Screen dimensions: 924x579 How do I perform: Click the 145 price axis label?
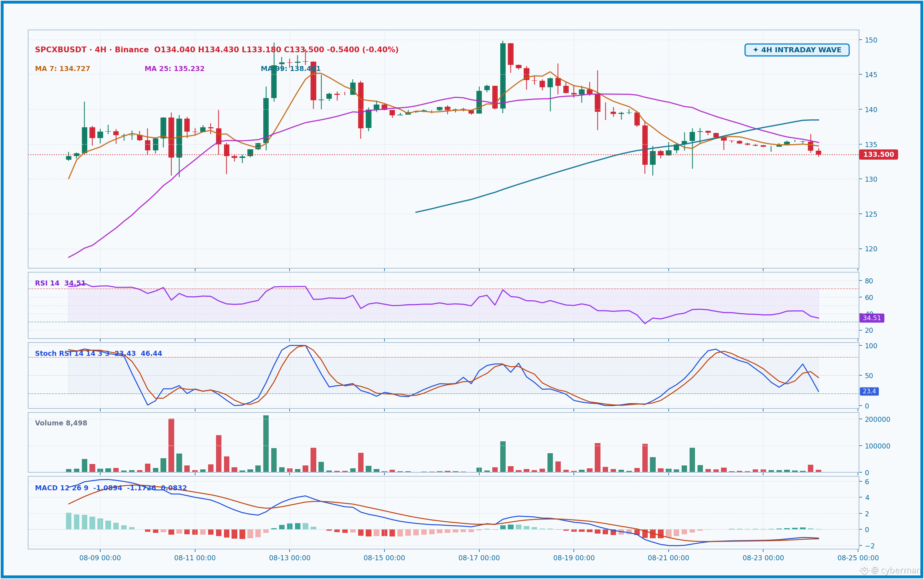coord(871,75)
